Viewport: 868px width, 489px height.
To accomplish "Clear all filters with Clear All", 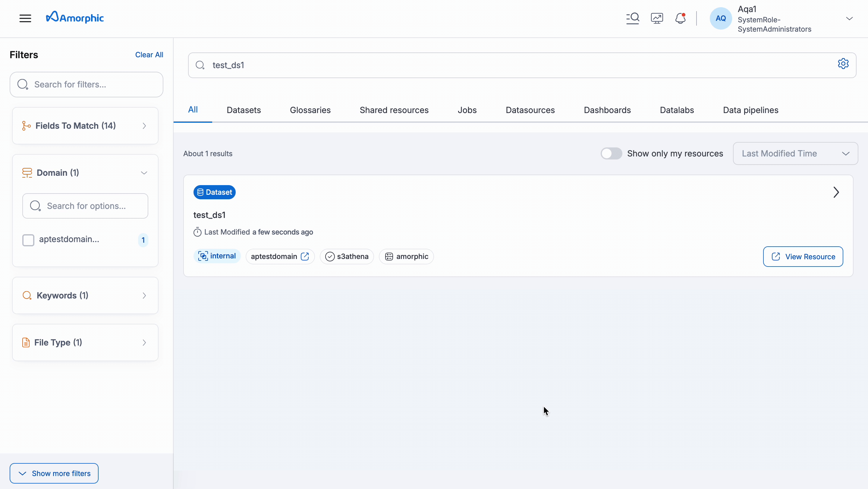I will tap(149, 55).
